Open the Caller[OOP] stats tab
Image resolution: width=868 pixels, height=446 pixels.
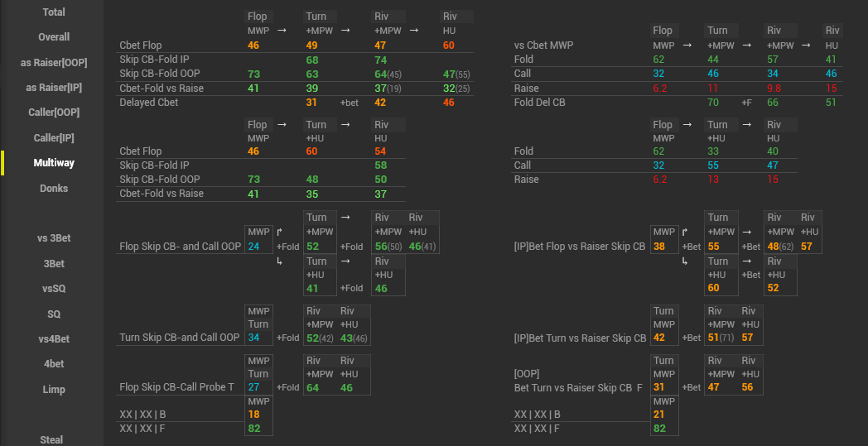click(54, 113)
